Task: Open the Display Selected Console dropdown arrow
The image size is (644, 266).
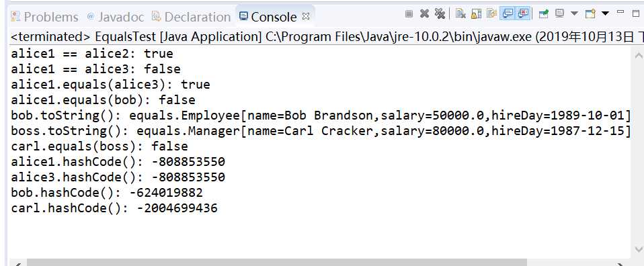Action: [575, 13]
